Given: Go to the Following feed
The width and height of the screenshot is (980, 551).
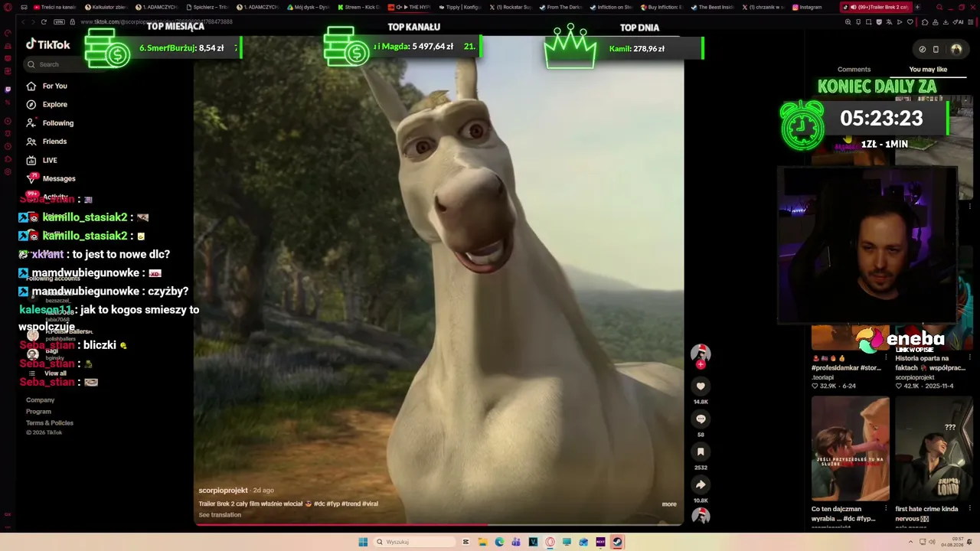Looking at the screenshot, I should coord(57,123).
